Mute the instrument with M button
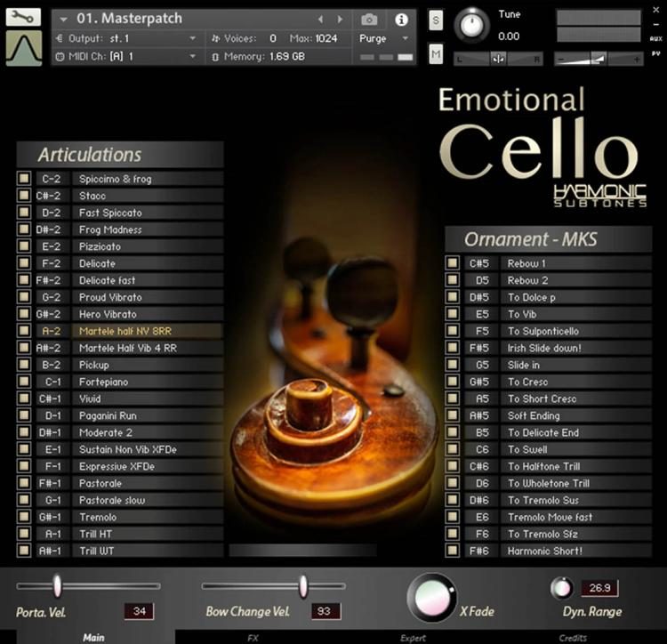Viewport: 667px width, 644px height. pyautogui.click(x=436, y=54)
